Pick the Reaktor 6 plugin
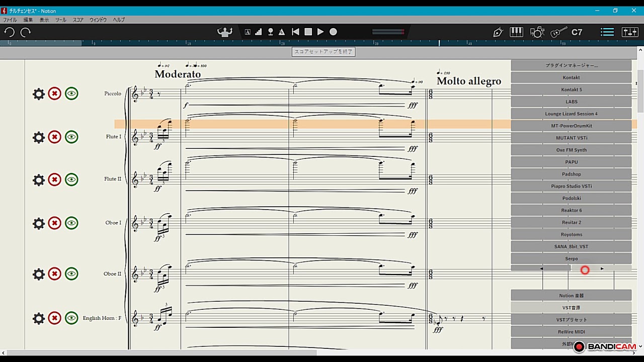Viewport: 644px width, 362px height. 571,210
